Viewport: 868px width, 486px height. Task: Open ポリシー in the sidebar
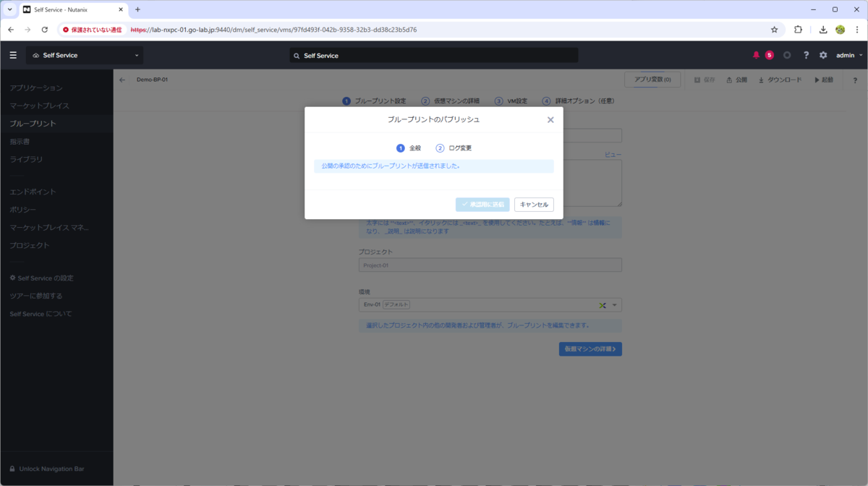coord(22,210)
